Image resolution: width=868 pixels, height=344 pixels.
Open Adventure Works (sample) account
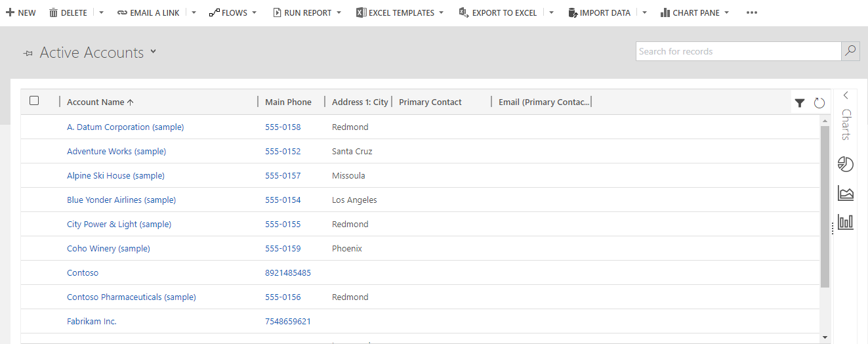pyautogui.click(x=116, y=152)
